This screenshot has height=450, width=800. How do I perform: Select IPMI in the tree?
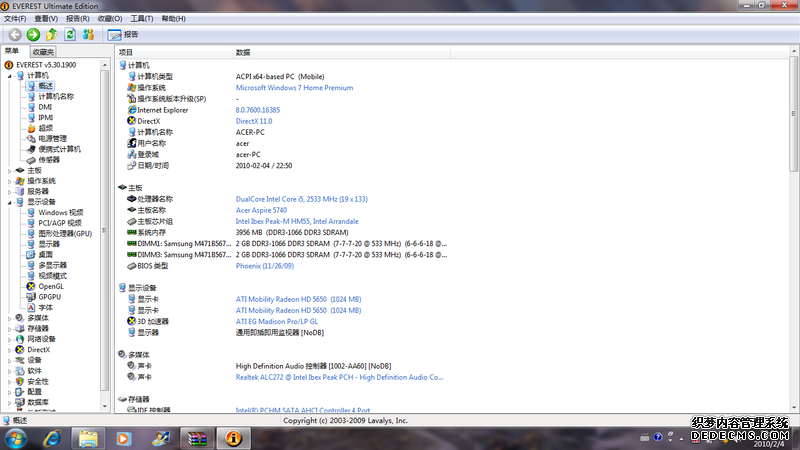[x=45, y=117]
